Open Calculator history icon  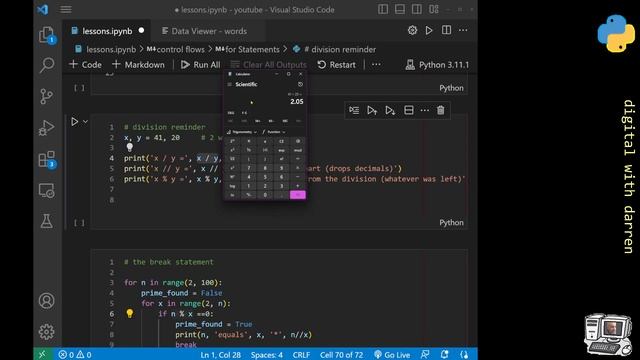(300, 84)
